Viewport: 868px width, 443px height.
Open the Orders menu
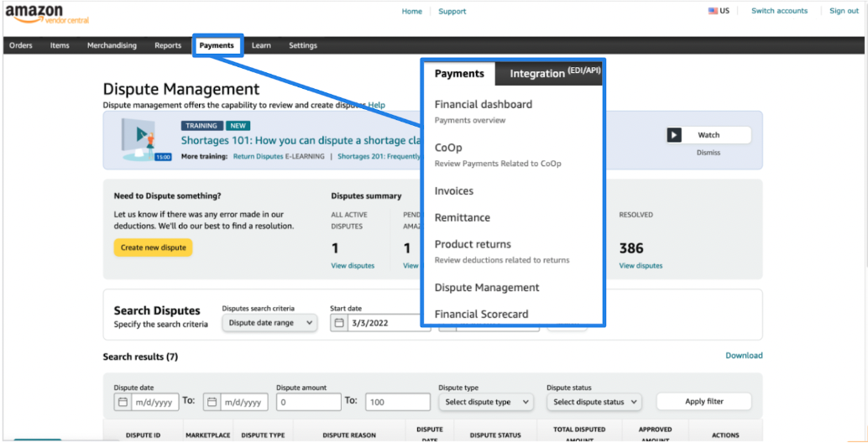tap(20, 45)
